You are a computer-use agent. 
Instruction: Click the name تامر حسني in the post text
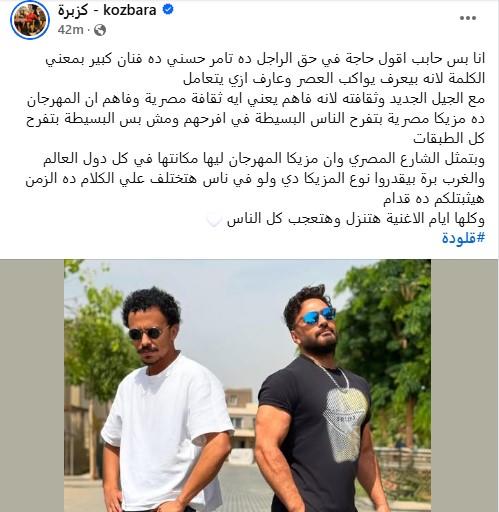coord(198,59)
